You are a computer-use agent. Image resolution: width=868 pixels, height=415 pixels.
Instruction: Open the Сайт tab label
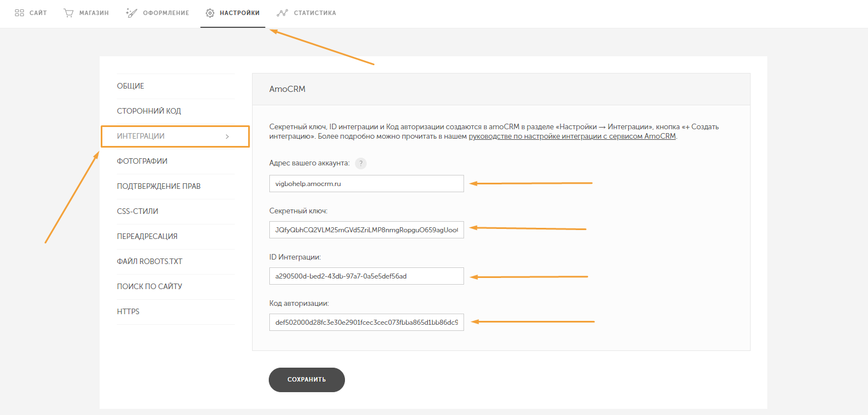click(x=38, y=13)
